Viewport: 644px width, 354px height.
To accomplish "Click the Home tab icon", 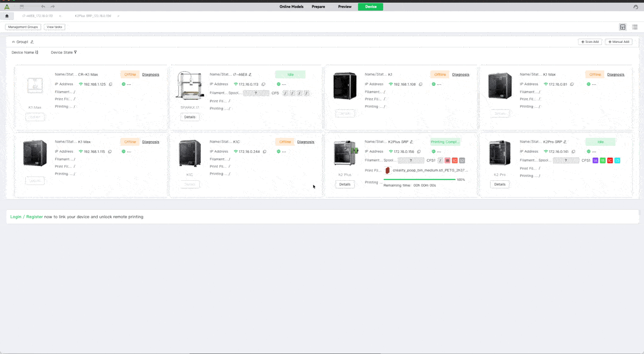I will 7,16.
